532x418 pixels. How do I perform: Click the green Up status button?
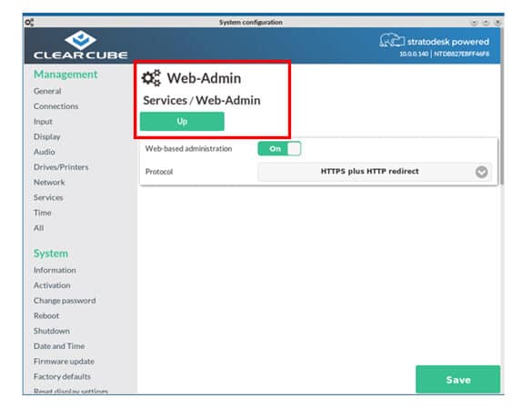182,122
